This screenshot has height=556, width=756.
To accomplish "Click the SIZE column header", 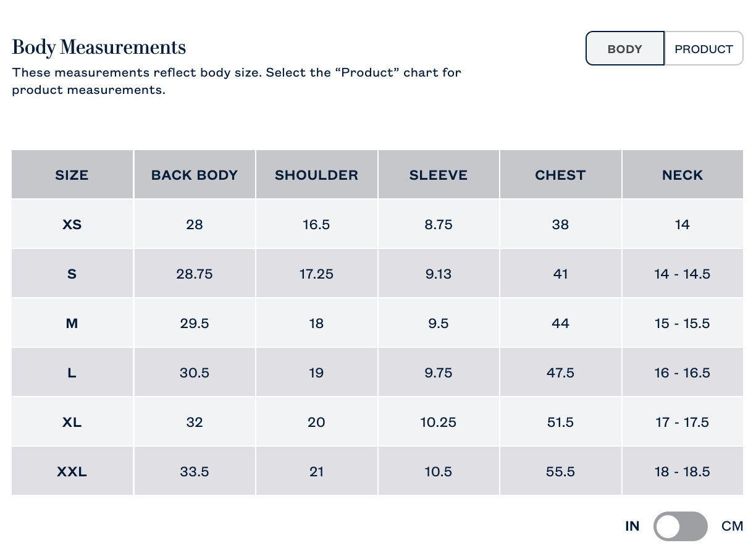I will [72, 175].
